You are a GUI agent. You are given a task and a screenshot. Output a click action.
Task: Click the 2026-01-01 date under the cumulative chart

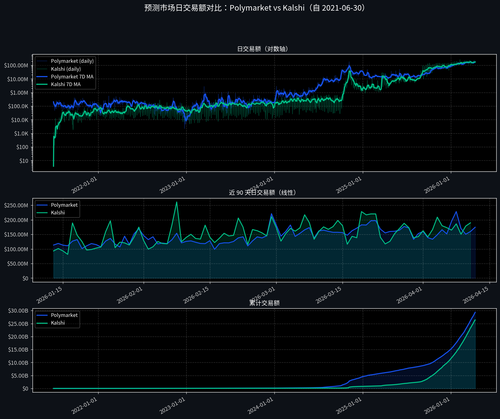(437, 406)
